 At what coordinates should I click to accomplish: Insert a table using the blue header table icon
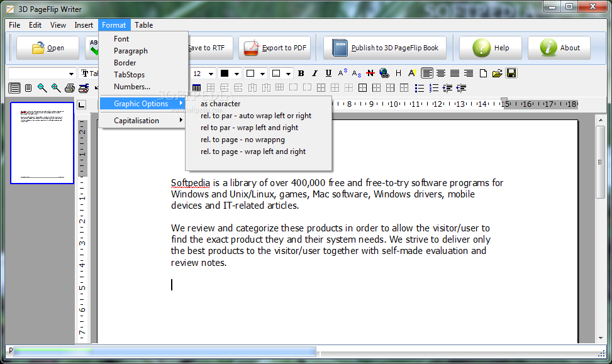pos(197,88)
